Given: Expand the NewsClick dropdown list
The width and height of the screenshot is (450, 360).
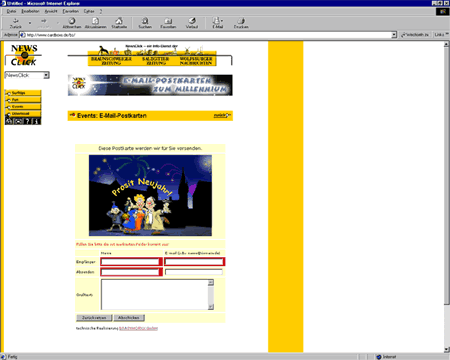Looking at the screenshot, I should [46, 75].
